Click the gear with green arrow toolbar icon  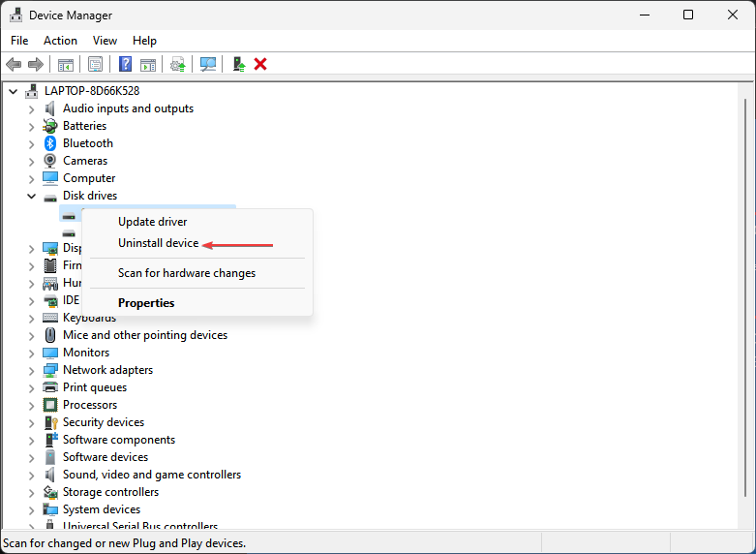coord(178,64)
